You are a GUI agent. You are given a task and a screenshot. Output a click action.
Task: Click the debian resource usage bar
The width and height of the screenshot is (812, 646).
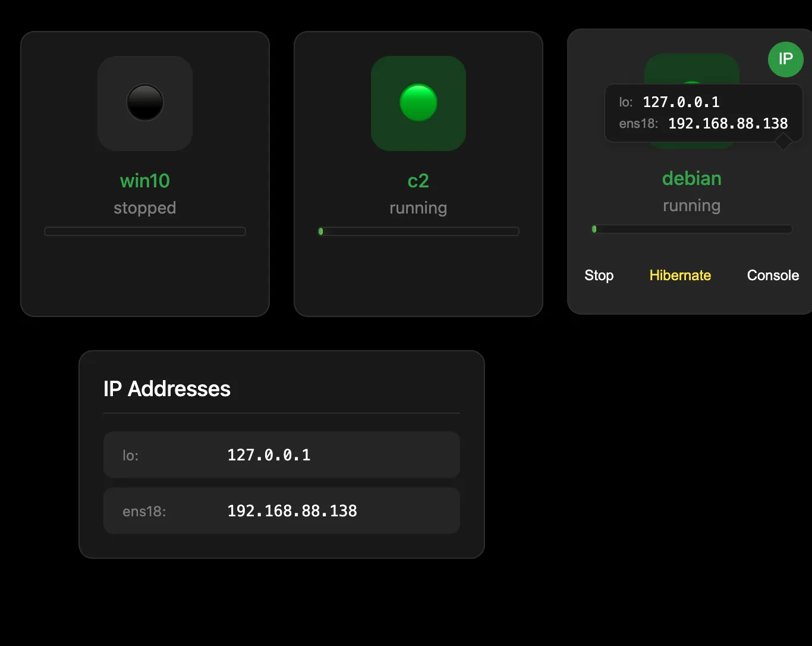(x=691, y=229)
